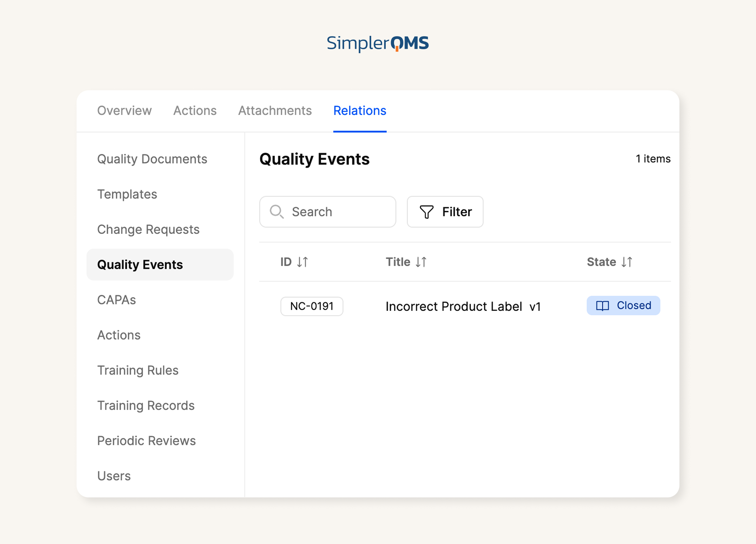
Task: Open Training Rules sidebar item
Action: [138, 370]
